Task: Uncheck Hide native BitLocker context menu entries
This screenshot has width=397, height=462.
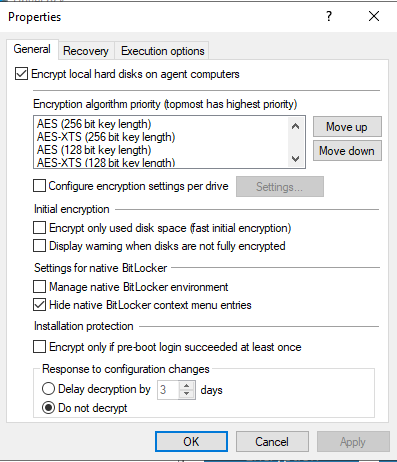Action: tap(39, 305)
